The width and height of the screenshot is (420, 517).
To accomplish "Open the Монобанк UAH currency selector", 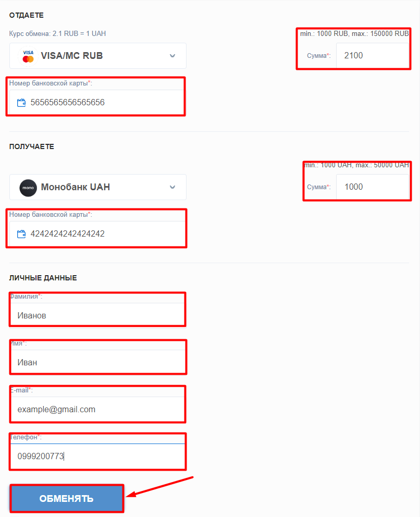I will (98, 187).
